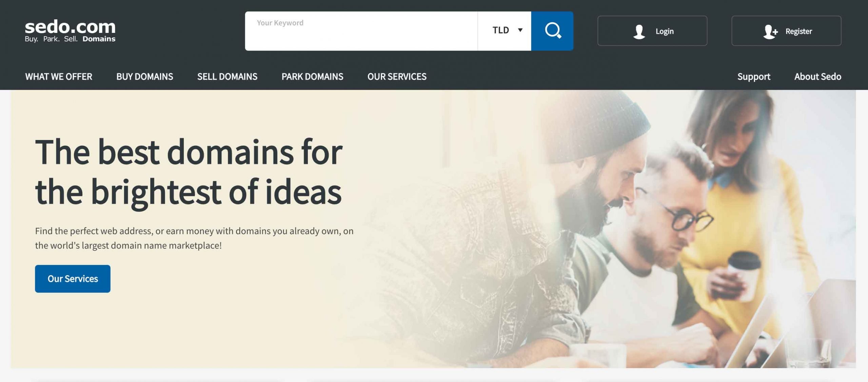868x382 pixels.
Task: Click the Login user silhouette icon
Action: tap(639, 32)
